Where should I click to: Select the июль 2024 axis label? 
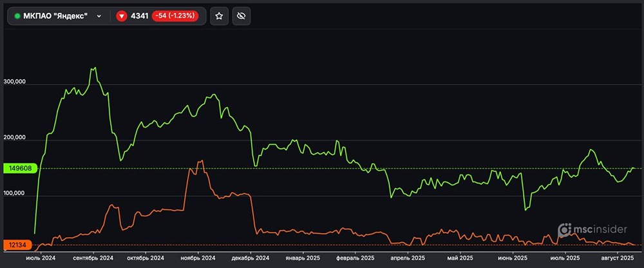[x=41, y=258]
